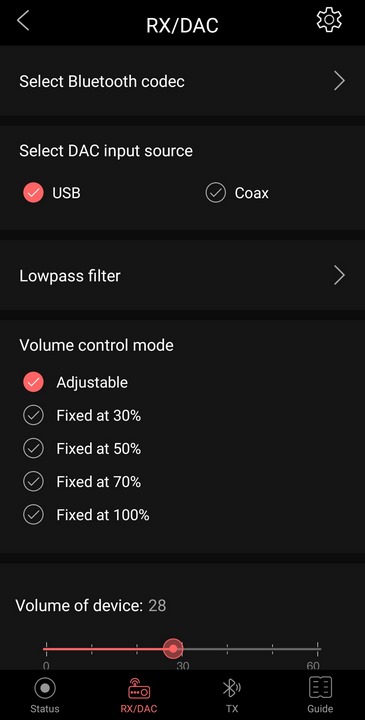Open the Guide book icon

point(320,688)
